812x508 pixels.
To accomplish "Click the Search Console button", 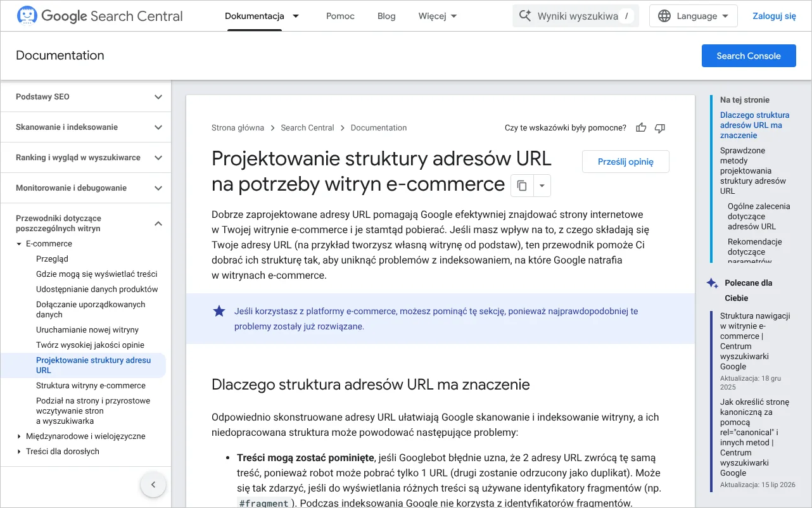I will [749, 56].
